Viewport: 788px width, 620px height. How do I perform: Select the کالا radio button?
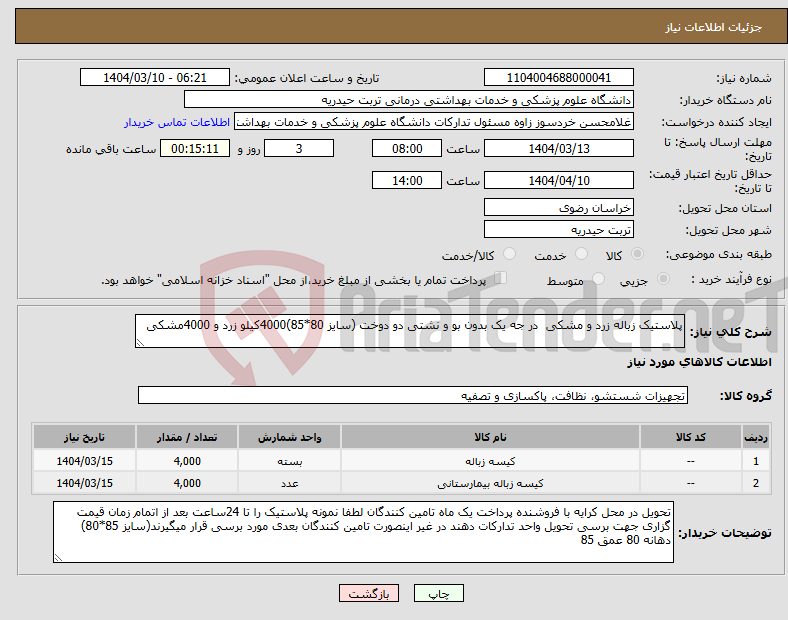pos(637,254)
